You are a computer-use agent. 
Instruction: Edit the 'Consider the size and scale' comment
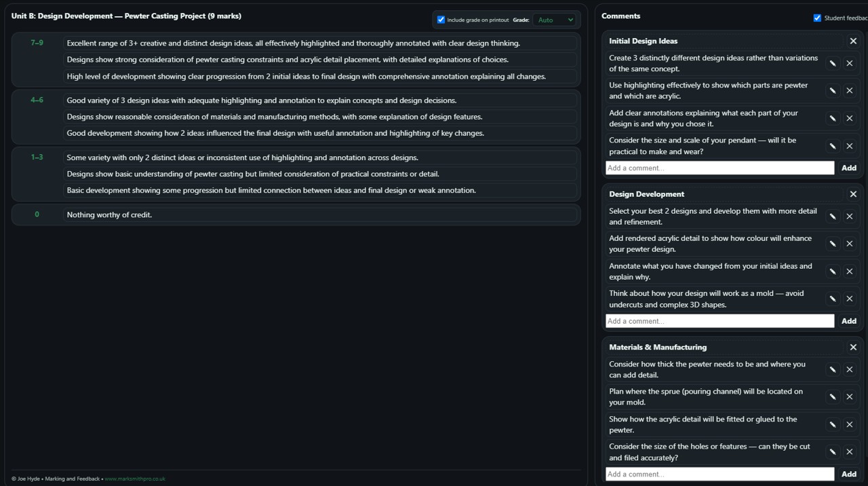tap(832, 146)
